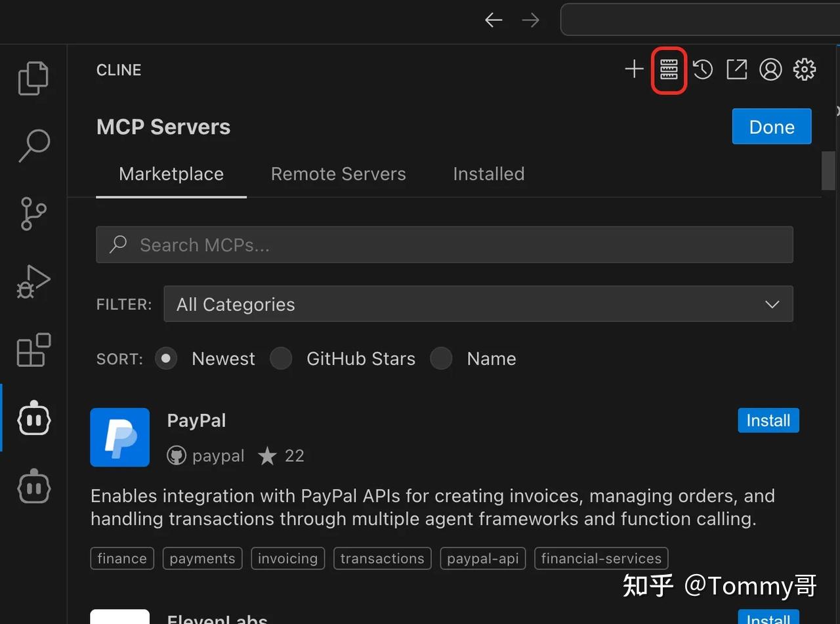Switch to the Remote Servers tab

click(x=338, y=174)
